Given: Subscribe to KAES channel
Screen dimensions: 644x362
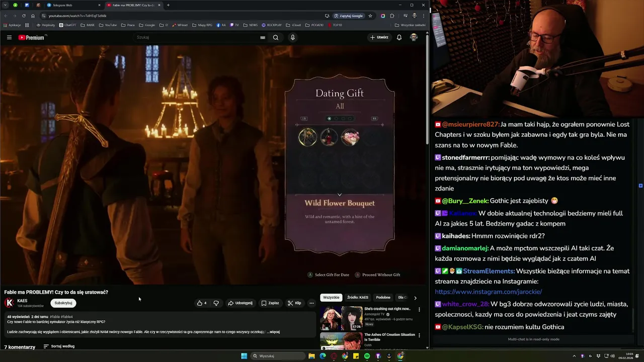Looking at the screenshot, I should point(63,303).
